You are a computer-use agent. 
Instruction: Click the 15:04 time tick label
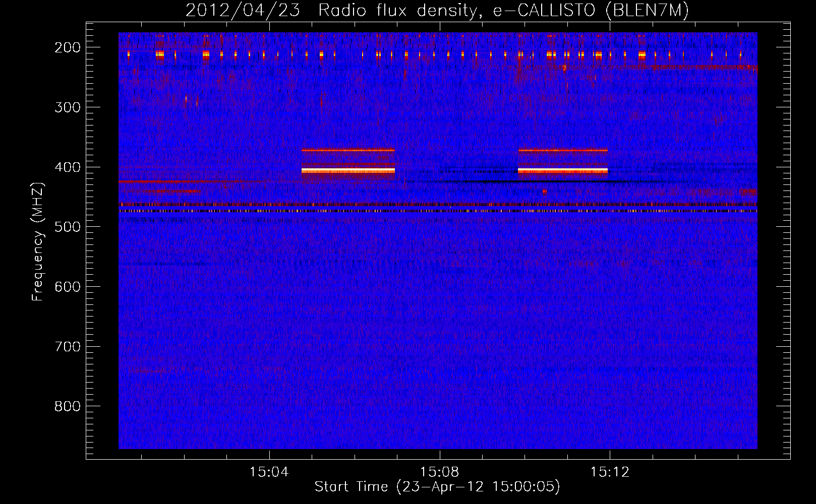pyautogui.click(x=269, y=472)
